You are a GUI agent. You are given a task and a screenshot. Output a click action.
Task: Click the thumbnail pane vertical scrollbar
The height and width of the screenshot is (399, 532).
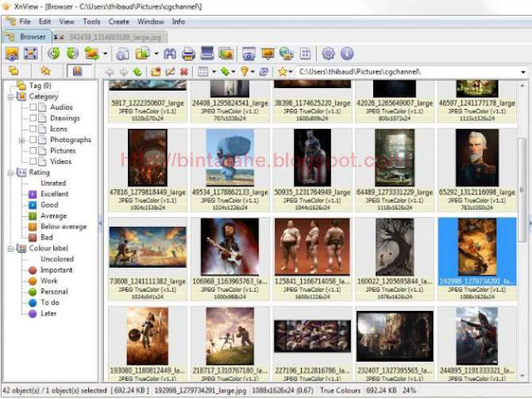[x=523, y=190]
